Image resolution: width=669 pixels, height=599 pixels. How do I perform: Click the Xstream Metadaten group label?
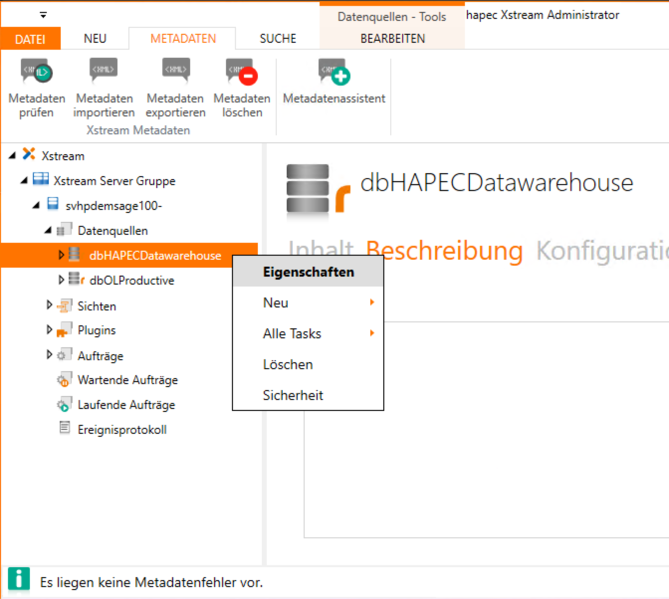[x=138, y=130]
